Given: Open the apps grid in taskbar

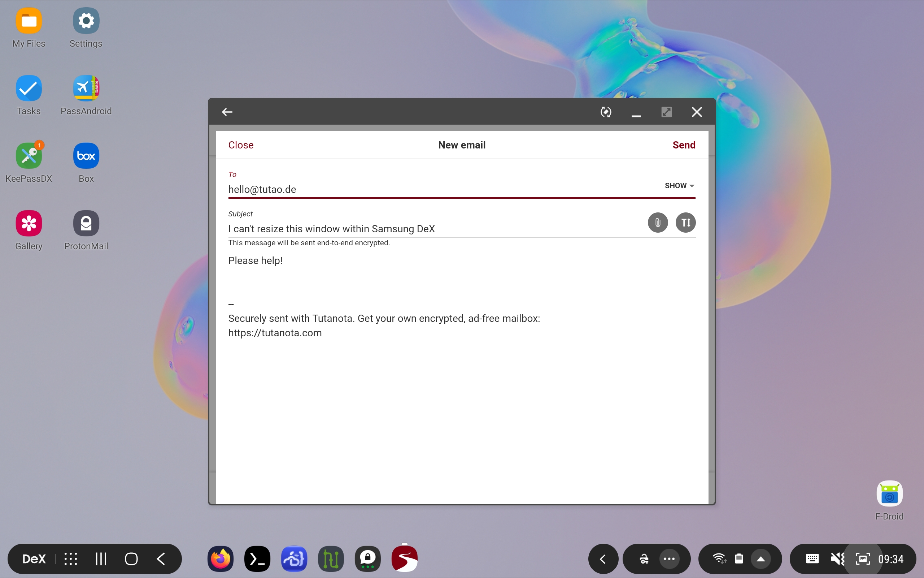Looking at the screenshot, I should [x=71, y=559].
